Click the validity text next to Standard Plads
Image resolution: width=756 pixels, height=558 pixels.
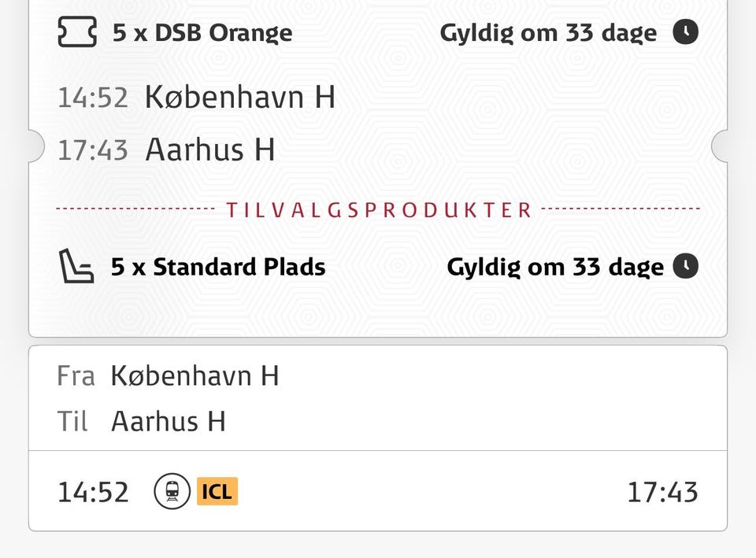pyautogui.click(x=555, y=267)
